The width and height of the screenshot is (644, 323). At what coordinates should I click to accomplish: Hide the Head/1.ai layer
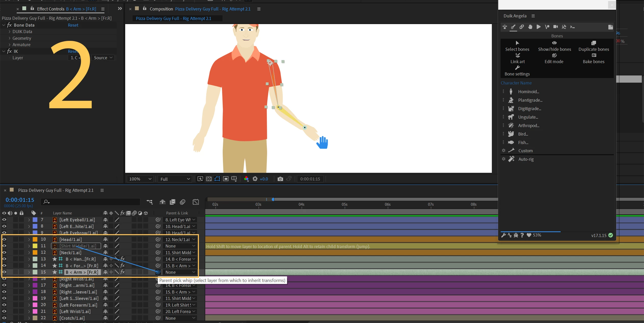tap(4, 239)
